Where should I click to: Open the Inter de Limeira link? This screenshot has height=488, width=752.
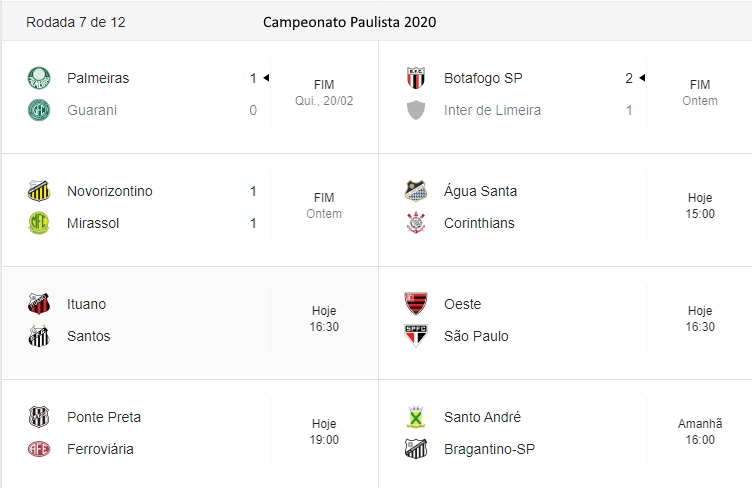click(492, 110)
